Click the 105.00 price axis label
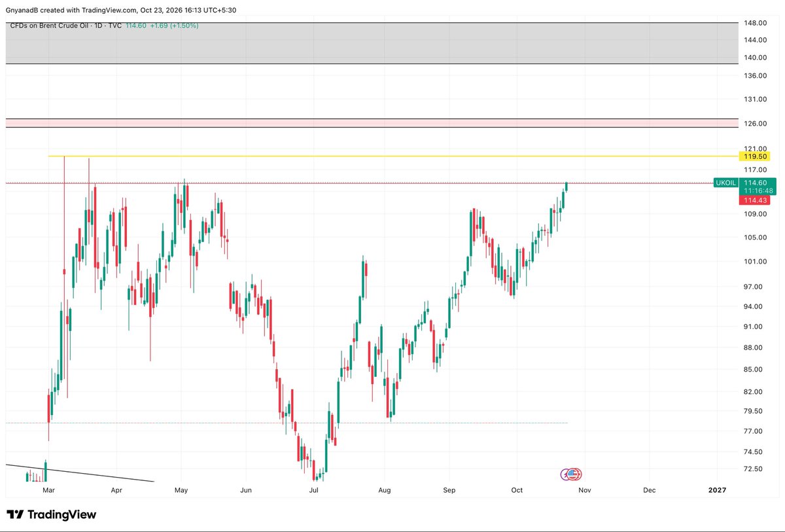This screenshot has width=785, height=532. click(x=754, y=238)
